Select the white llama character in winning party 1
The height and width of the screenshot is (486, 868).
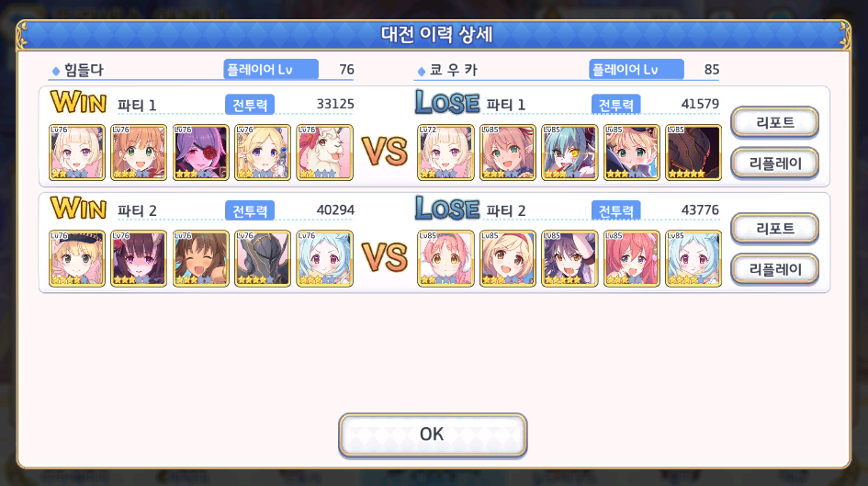tap(324, 153)
